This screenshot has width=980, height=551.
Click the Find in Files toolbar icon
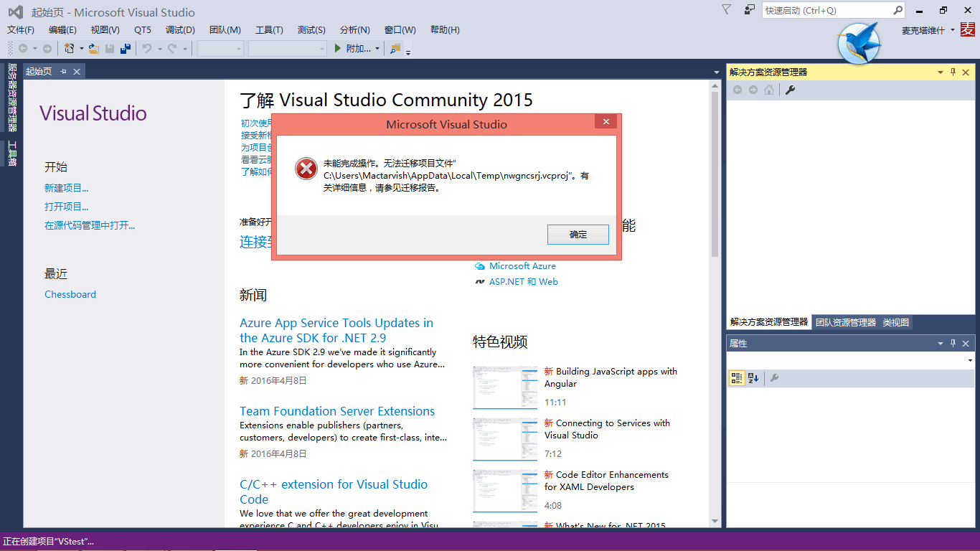pos(395,48)
